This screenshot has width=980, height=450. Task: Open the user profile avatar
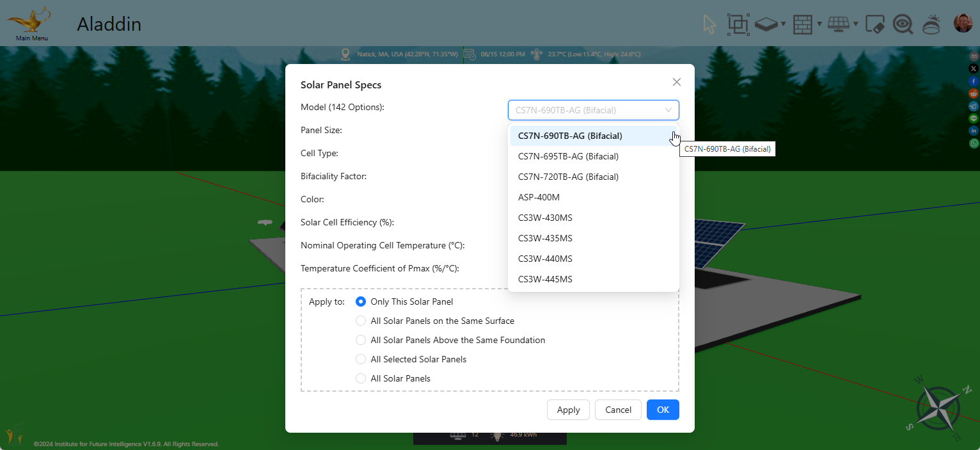pyautogui.click(x=963, y=24)
